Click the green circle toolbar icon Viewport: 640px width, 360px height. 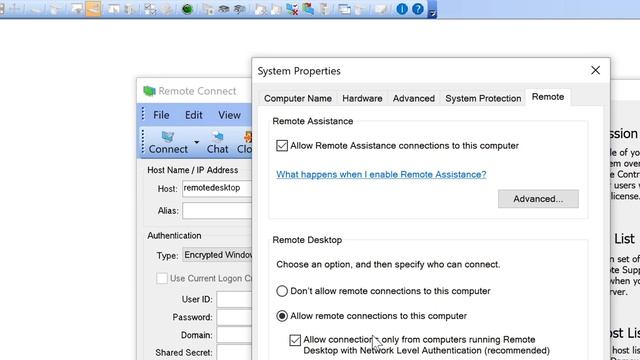(x=187, y=9)
